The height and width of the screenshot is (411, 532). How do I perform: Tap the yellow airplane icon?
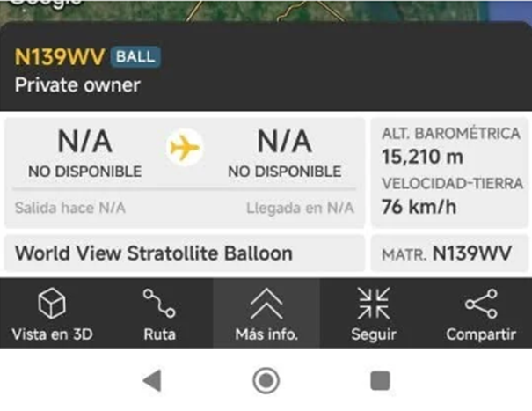185,148
